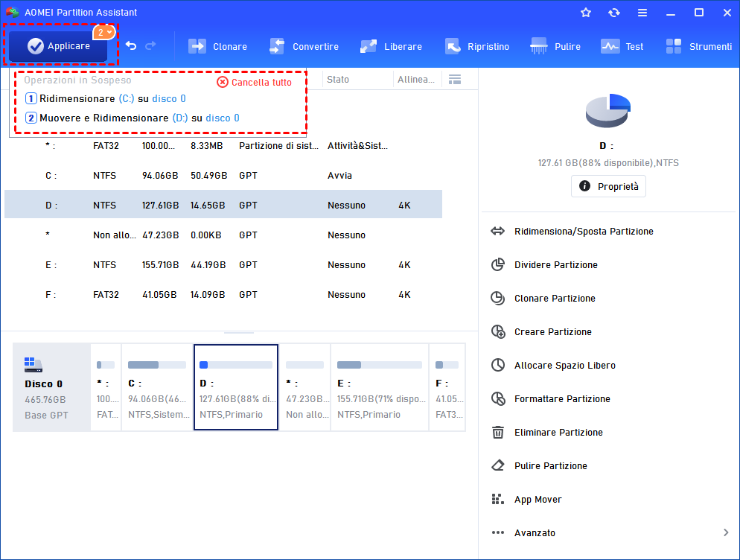Select the 100MB FAT system block in disk map
740x560 pixels.
106,387
